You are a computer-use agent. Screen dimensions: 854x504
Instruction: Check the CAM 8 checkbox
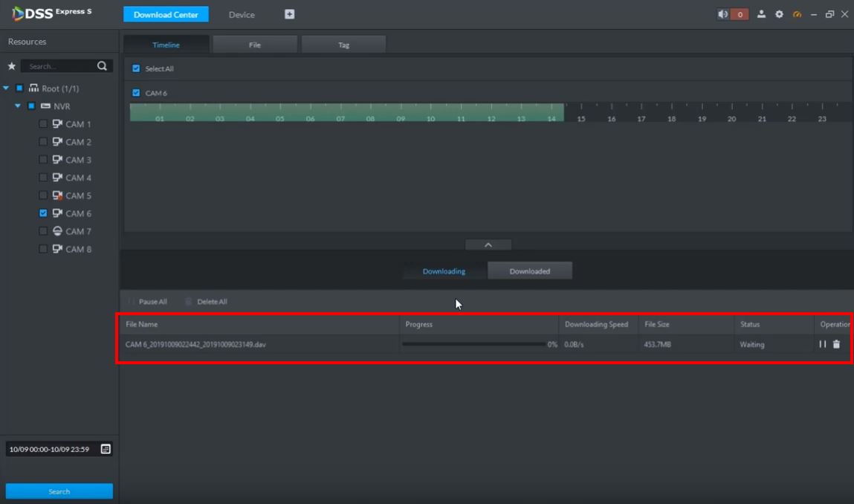coord(43,249)
